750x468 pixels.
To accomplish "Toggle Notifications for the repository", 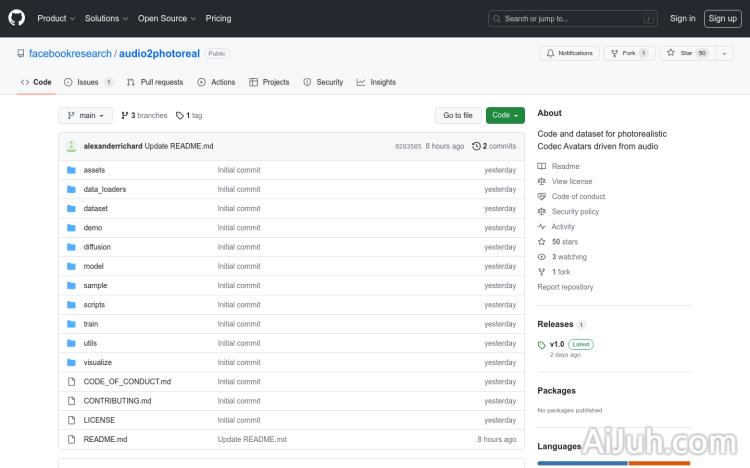I will point(569,53).
